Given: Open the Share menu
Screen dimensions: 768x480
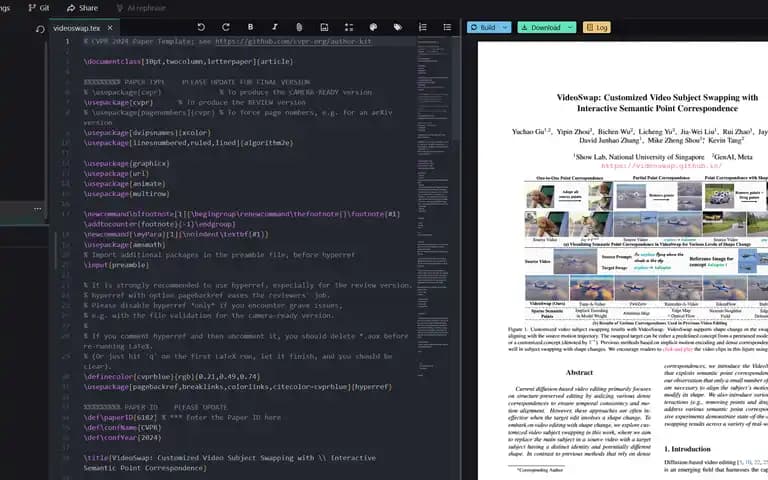Looking at the screenshot, I should click(x=82, y=8).
